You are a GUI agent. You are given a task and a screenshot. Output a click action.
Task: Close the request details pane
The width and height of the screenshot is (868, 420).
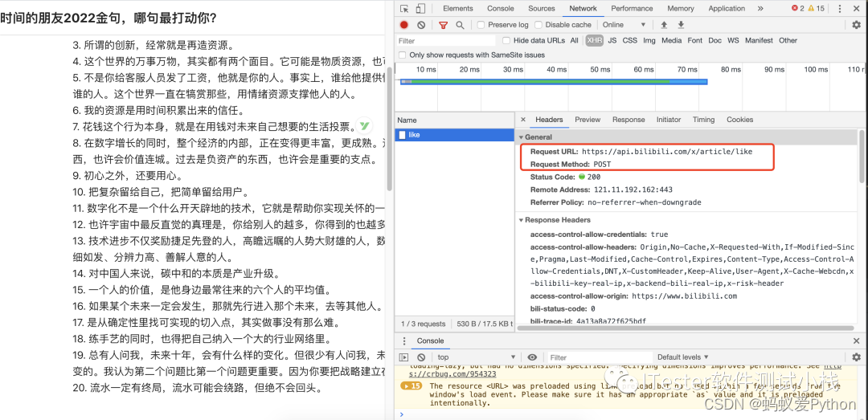click(x=523, y=120)
